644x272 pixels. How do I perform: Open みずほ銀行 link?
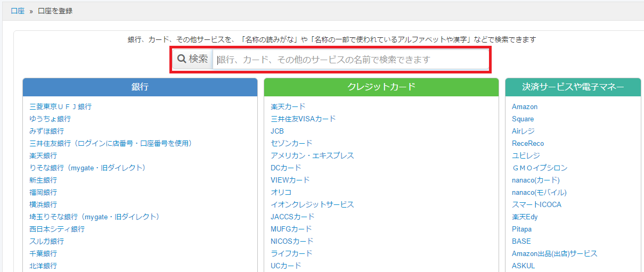coord(47,131)
